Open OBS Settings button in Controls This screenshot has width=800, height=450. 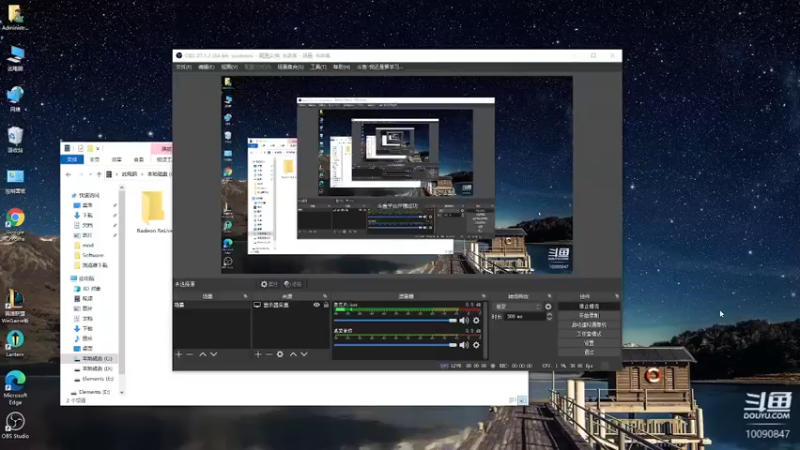point(589,343)
